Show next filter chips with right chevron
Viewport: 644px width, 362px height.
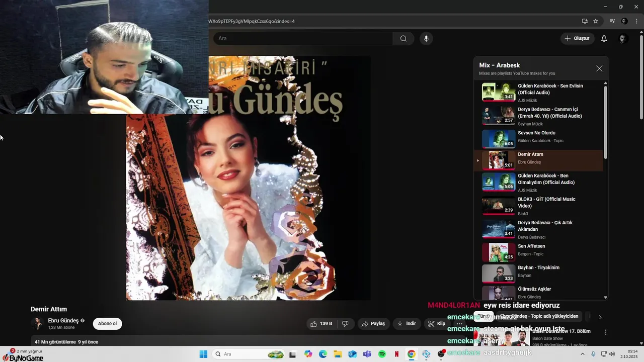point(600,317)
